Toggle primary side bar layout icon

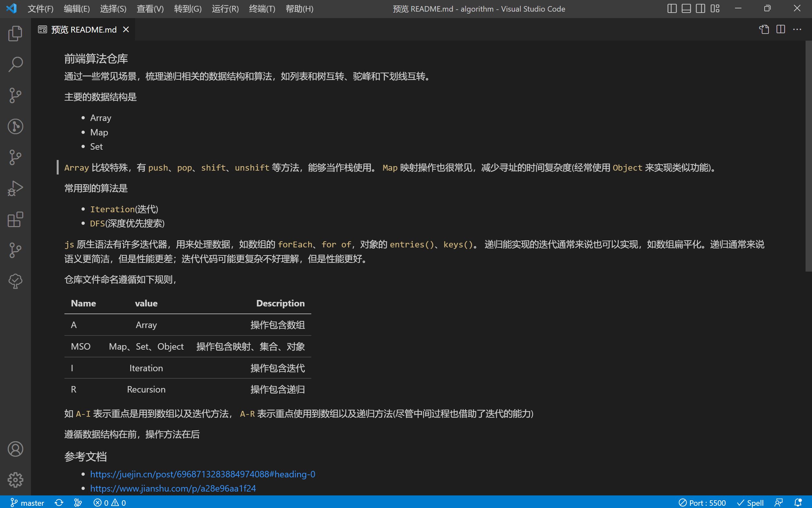[672, 8]
